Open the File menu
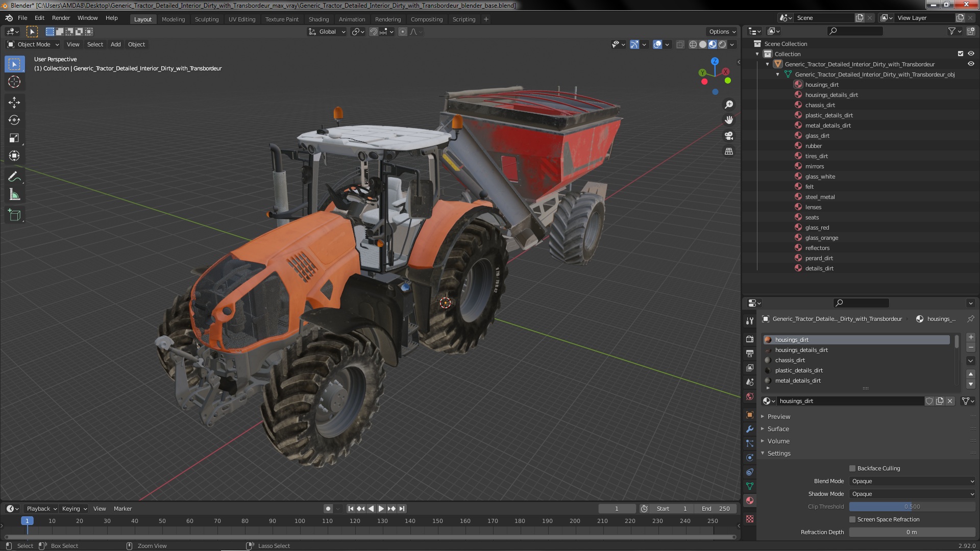980x551 pixels. [22, 18]
